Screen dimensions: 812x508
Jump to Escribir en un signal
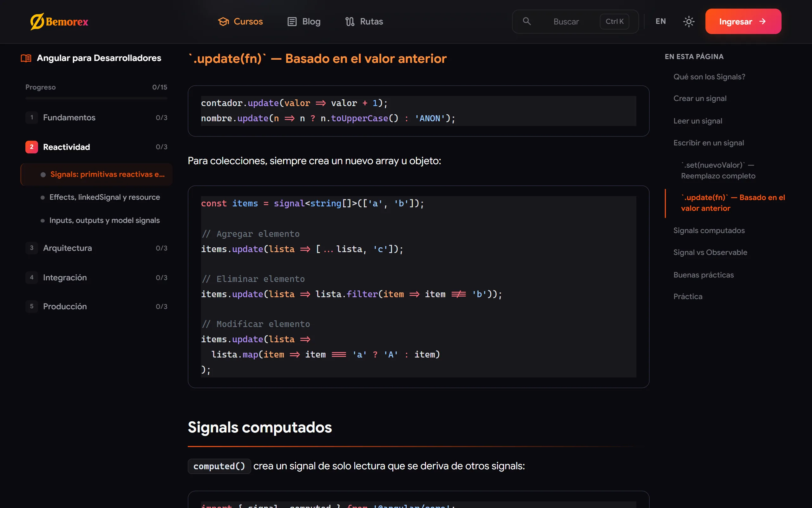point(708,143)
